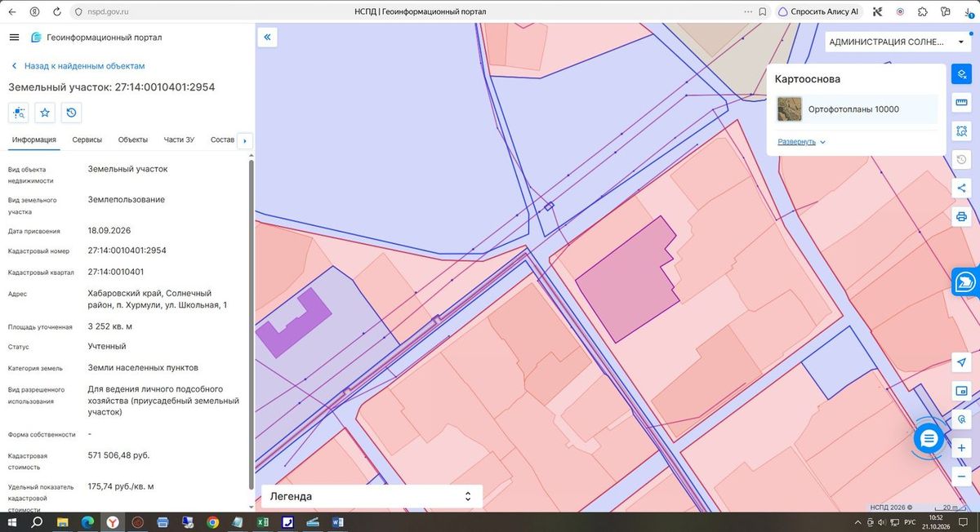
Task: Open the Состав tab
Action: click(222, 140)
